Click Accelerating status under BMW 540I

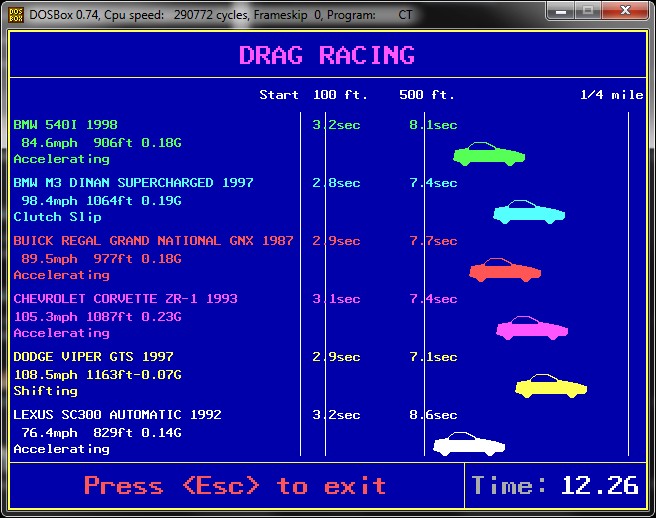click(62, 159)
